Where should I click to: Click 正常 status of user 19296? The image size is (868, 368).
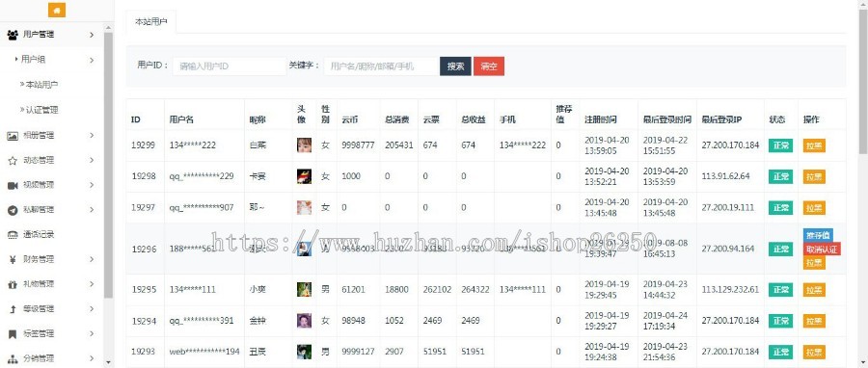click(x=780, y=250)
